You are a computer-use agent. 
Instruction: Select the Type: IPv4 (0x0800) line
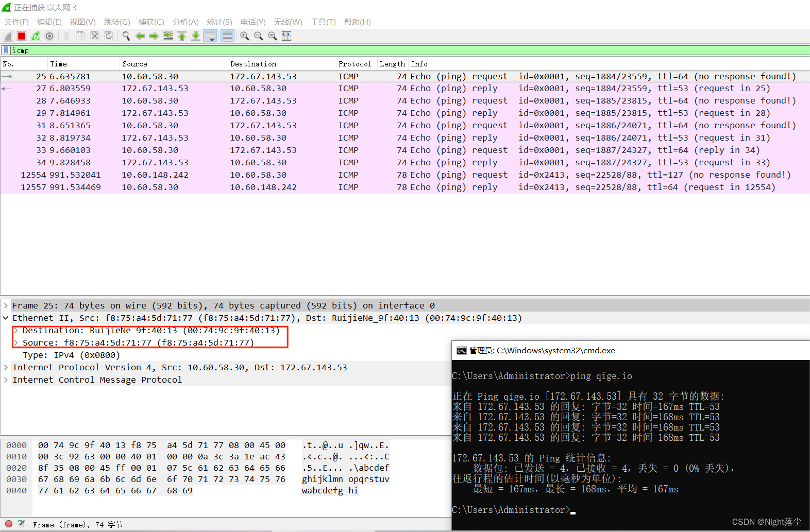pyautogui.click(x=71, y=355)
